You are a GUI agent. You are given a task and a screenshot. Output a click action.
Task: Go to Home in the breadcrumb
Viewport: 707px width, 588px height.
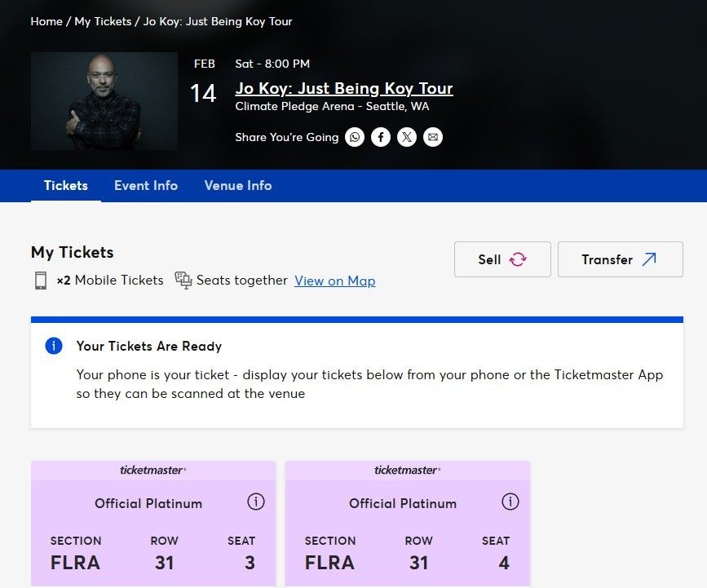[x=46, y=21]
